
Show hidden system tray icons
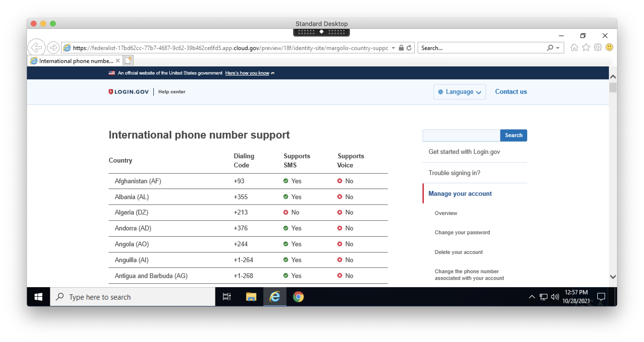532,297
